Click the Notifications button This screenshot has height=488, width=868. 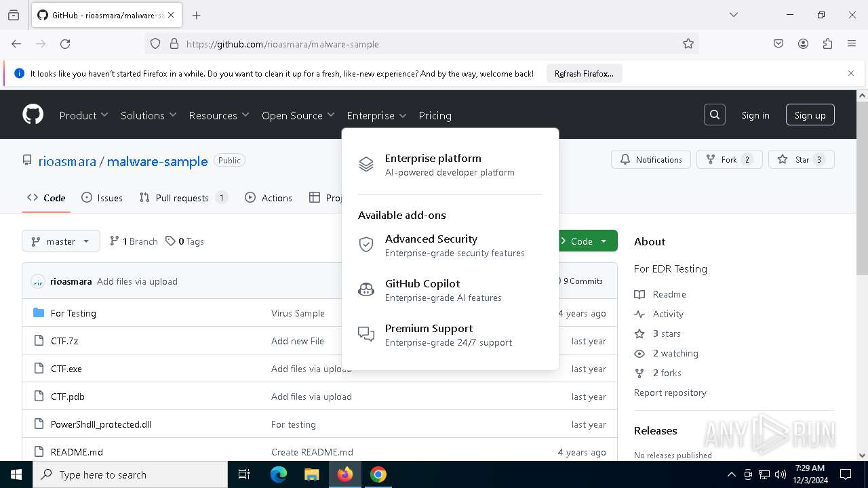(651, 159)
